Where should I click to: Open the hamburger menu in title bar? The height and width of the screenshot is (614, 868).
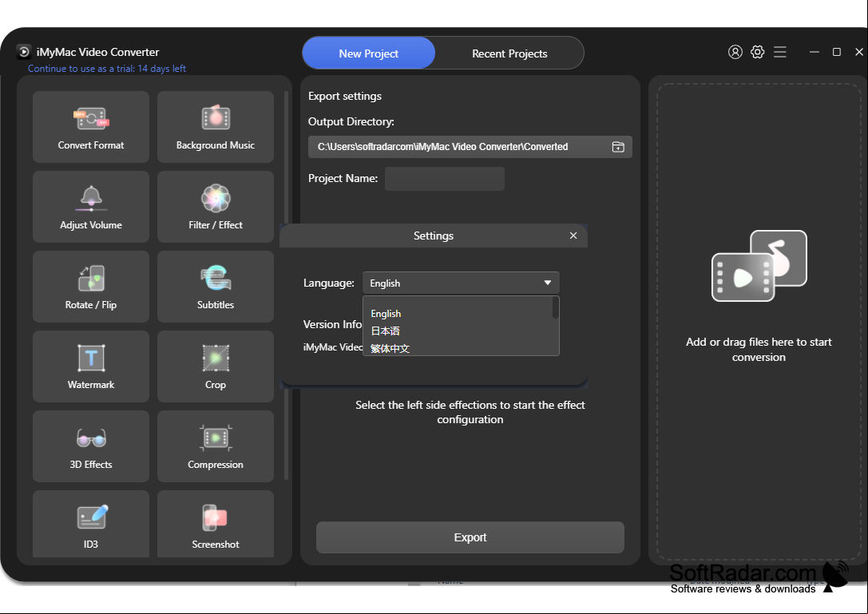coord(780,52)
